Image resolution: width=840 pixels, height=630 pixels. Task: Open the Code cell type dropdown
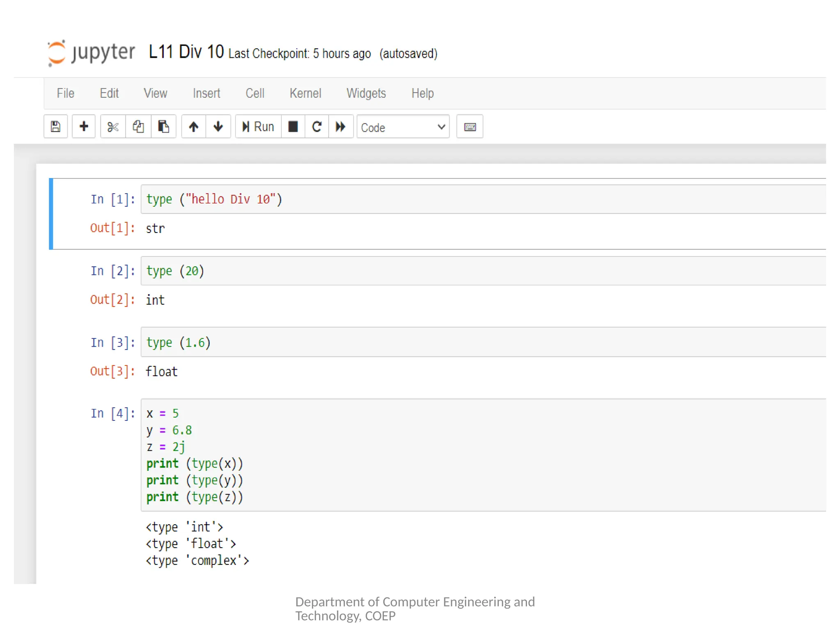pyautogui.click(x=403, y=128)
